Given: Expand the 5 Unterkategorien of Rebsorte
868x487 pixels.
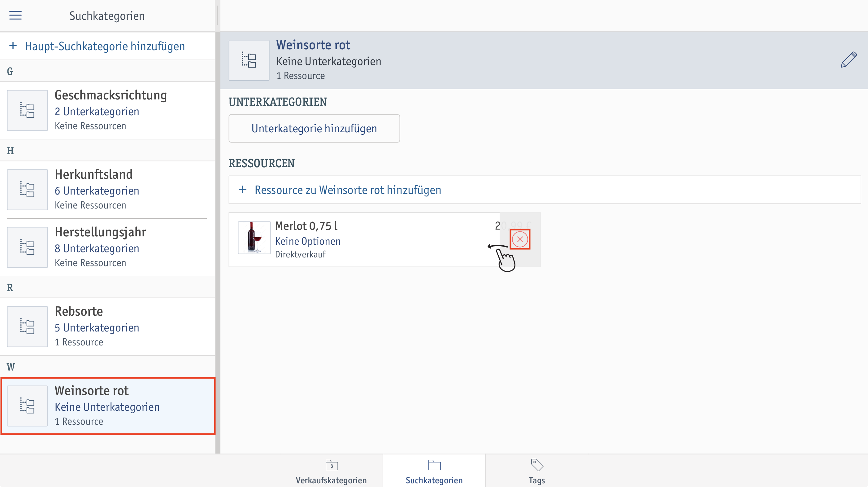Looking at the screenshot, I should click(x=97, y=328).
